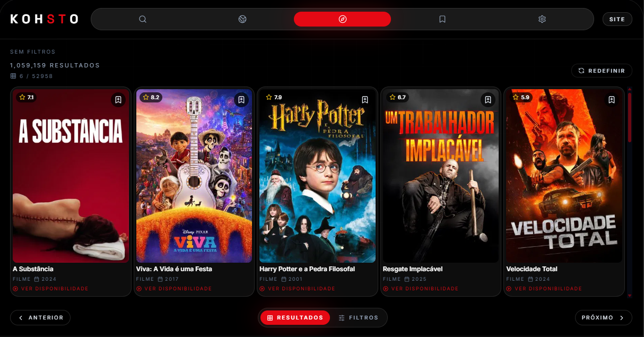The width and height of the screenshot is (644, 337).
Task: Bookmark the Resgate Implacável card
Action: click(488, 100)
